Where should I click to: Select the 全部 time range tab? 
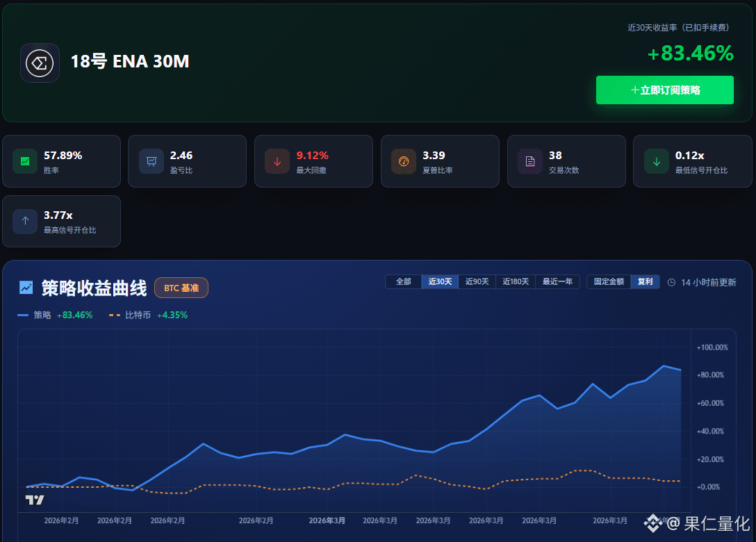[404, 281]
